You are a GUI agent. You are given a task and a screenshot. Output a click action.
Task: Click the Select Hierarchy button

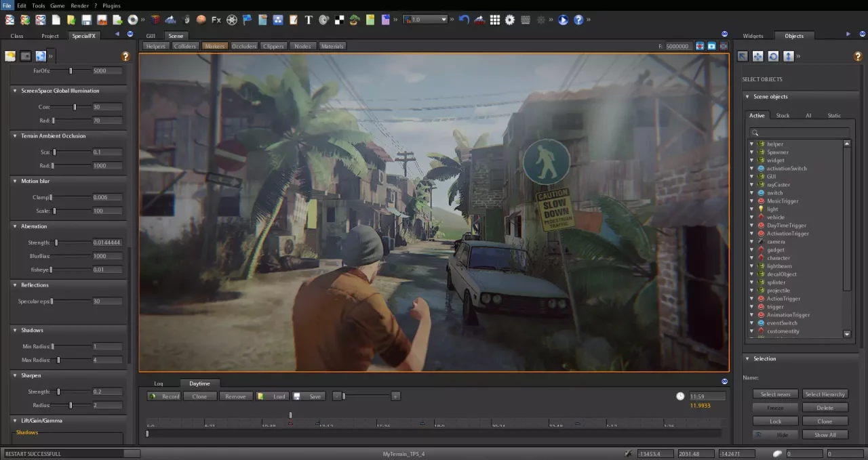[x=825, y=394]
